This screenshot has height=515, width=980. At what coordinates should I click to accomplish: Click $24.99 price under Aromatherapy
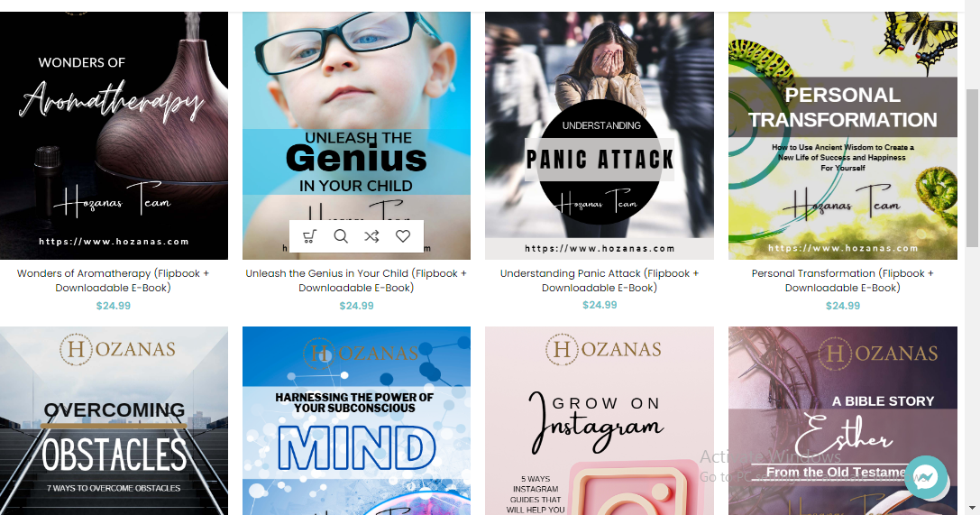coord(113,306)
